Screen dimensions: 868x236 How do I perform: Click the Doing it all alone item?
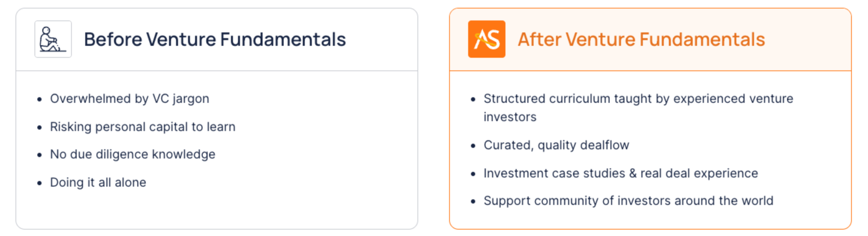coord(98,182)
